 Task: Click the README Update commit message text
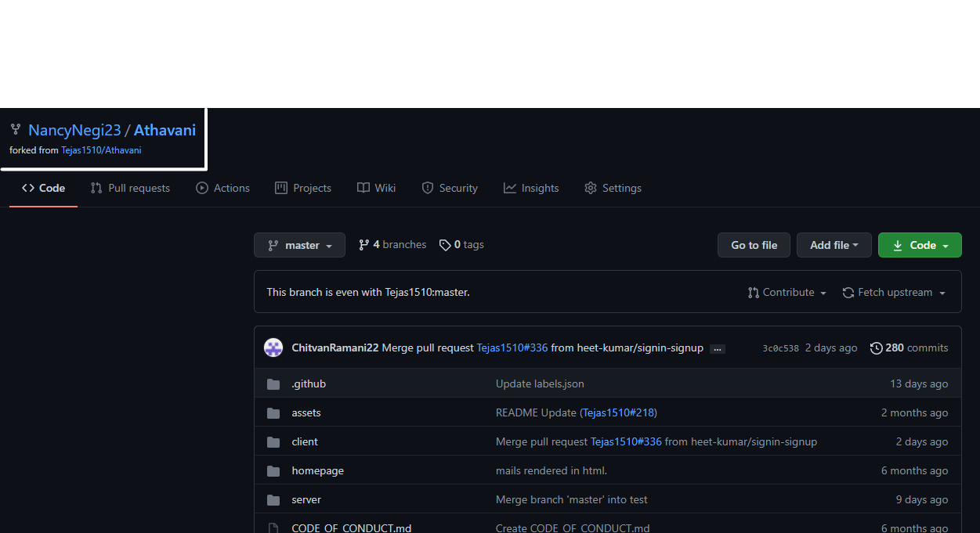536,412
